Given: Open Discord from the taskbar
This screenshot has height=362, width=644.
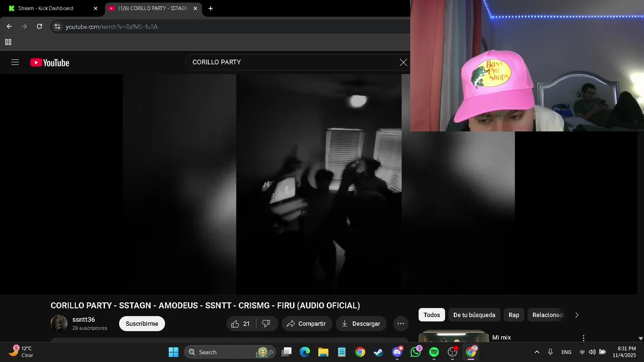Looking at the screenshot, I should pyautogui.click(x=397, y=352).
